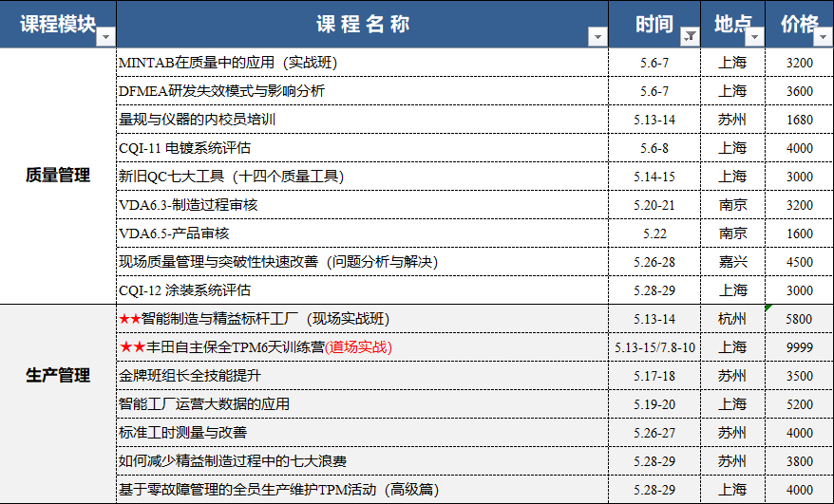
Task: Select the CQI-11 电镀系统评估 cell
Action: point(362,148)
